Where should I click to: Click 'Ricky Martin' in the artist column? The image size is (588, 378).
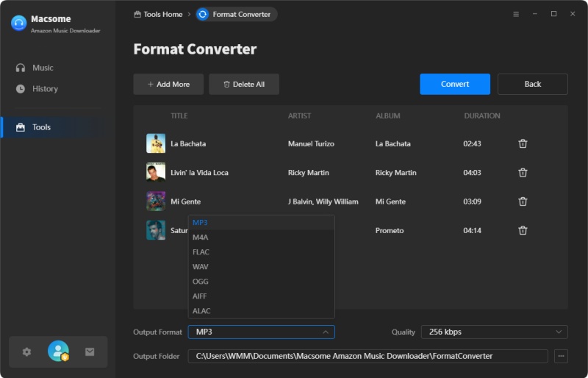click(308, 173)
